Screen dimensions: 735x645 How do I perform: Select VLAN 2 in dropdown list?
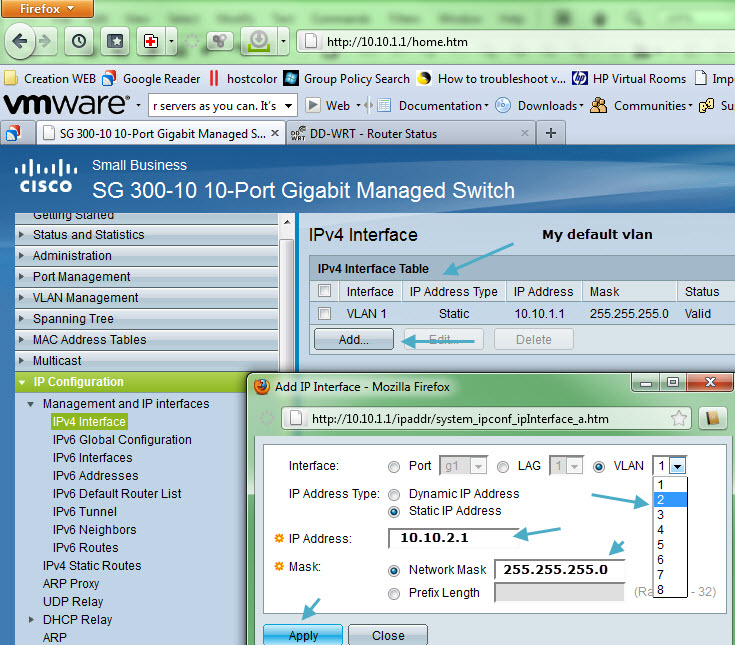click(670, 500)
